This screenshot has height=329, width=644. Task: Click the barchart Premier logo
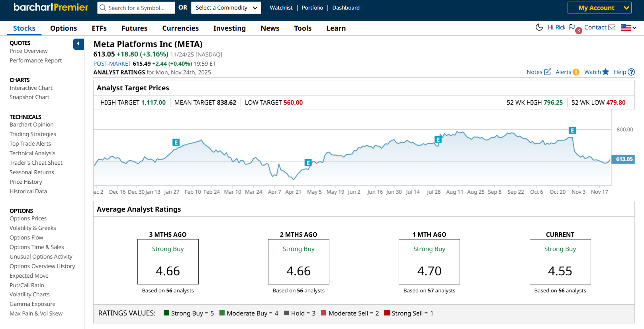click(51, 8)
